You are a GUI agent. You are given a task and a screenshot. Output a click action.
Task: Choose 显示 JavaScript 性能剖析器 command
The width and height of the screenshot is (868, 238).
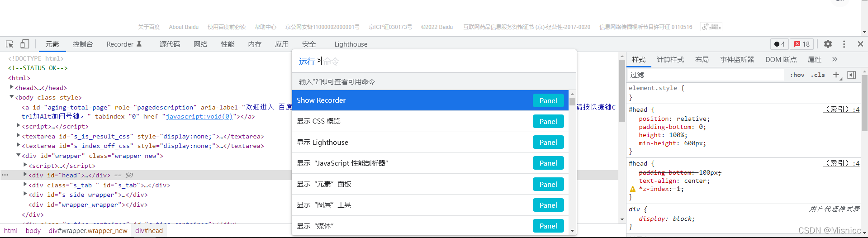pos(430,163)
